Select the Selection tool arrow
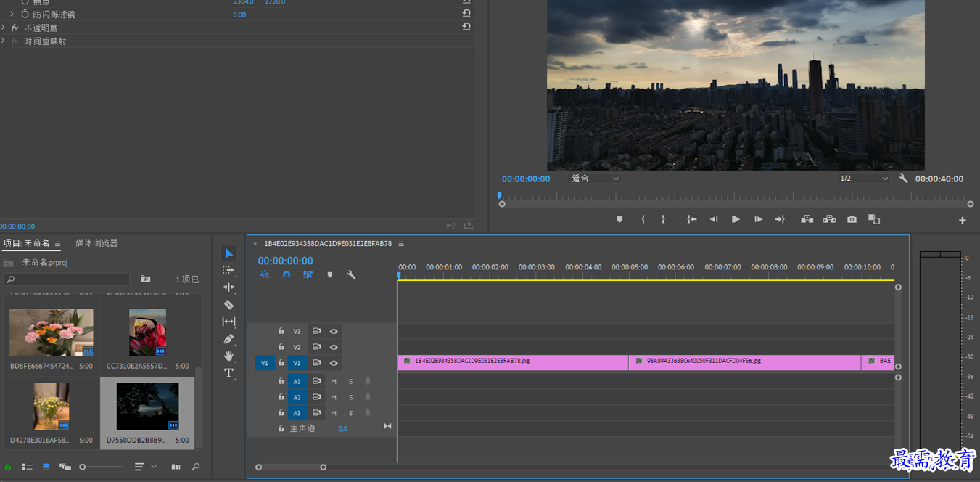 coord(229,253)
